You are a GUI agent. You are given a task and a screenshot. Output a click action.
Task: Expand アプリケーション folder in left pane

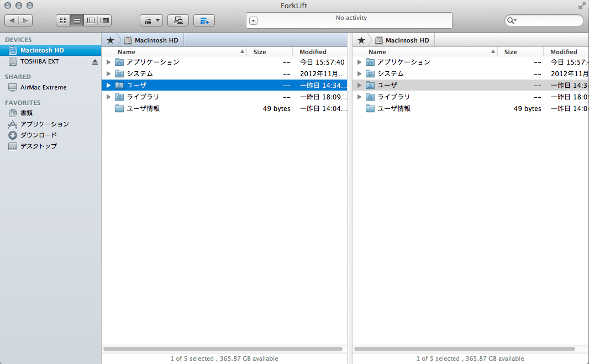click(109, 62)
